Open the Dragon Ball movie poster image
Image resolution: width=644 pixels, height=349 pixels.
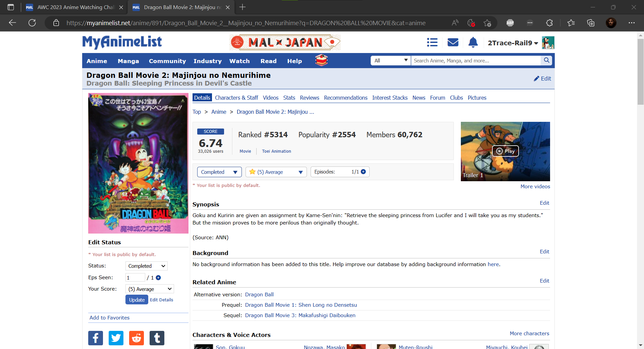[x=138, y=163]
